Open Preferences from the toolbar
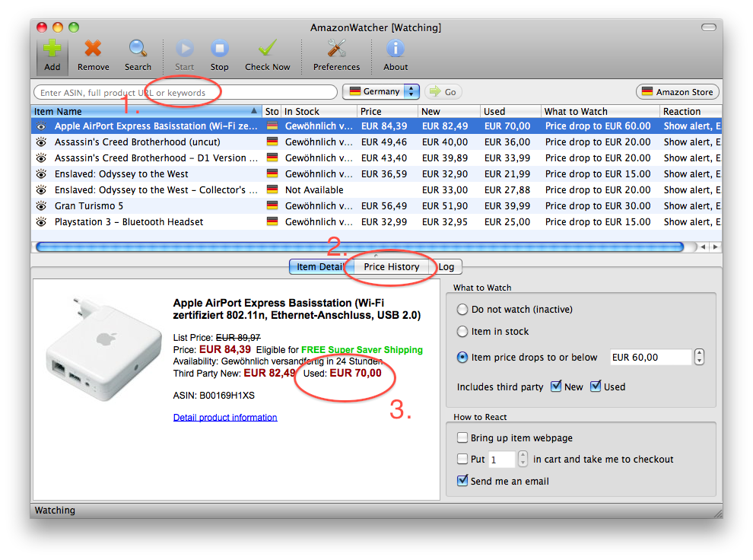 pyautogui.click(x=336, y=56)
